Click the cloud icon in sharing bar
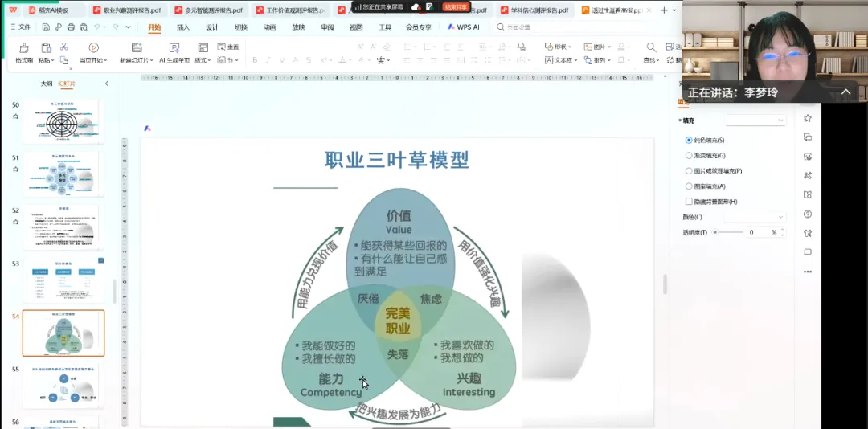This screenshot has width=868, height=429. tap(416, 7)
